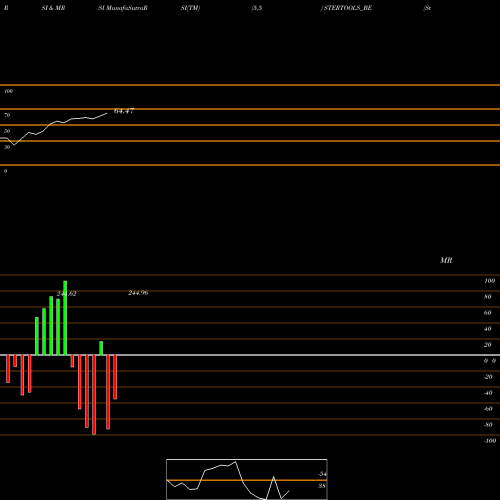
Task: Click the 38 label in mini chart
Action: click(x=322, y=486)
